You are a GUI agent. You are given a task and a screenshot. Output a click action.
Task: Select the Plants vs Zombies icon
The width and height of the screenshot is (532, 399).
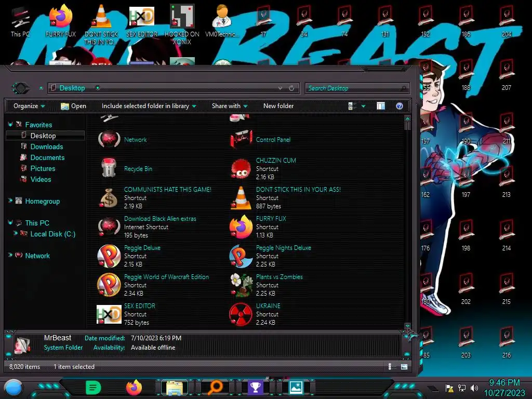pyautogui.click(x=241, y=285)
